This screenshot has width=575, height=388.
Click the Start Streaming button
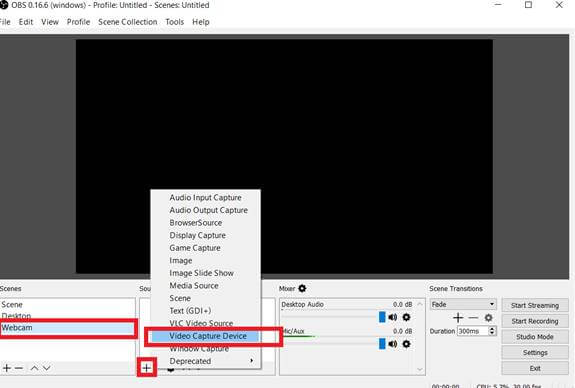pos(535,305)
